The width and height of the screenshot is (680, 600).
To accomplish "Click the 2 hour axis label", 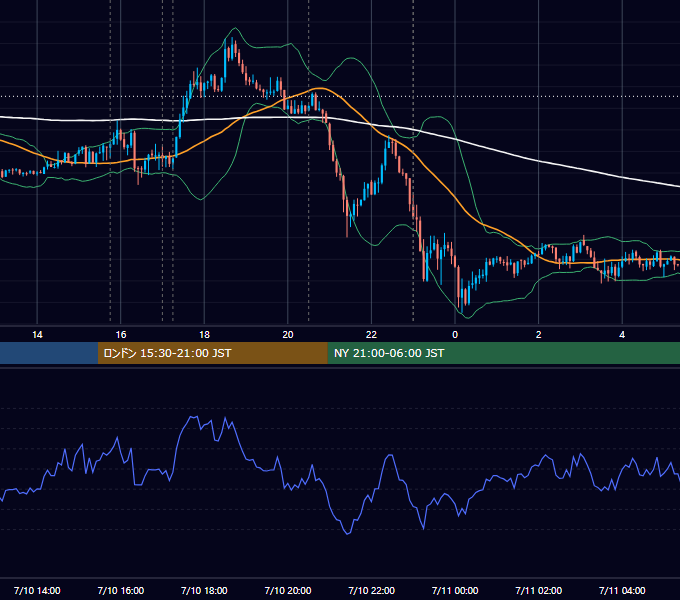I will (539, 335).
